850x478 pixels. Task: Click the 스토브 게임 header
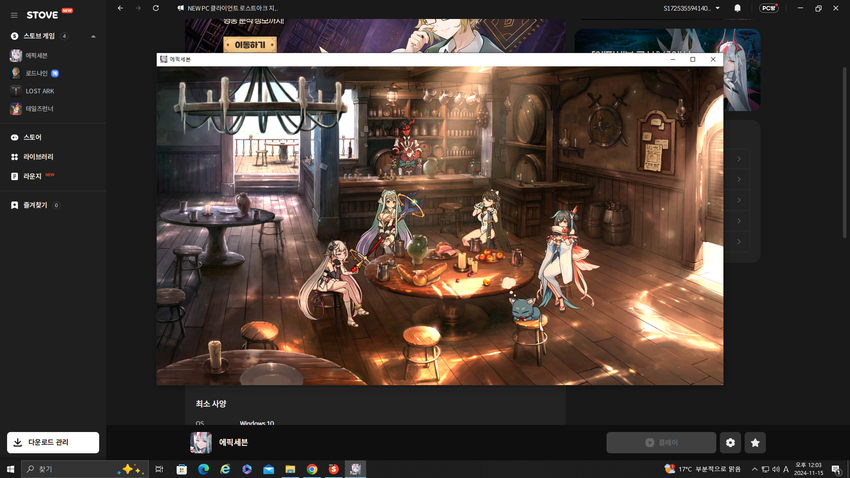[39, 36]
